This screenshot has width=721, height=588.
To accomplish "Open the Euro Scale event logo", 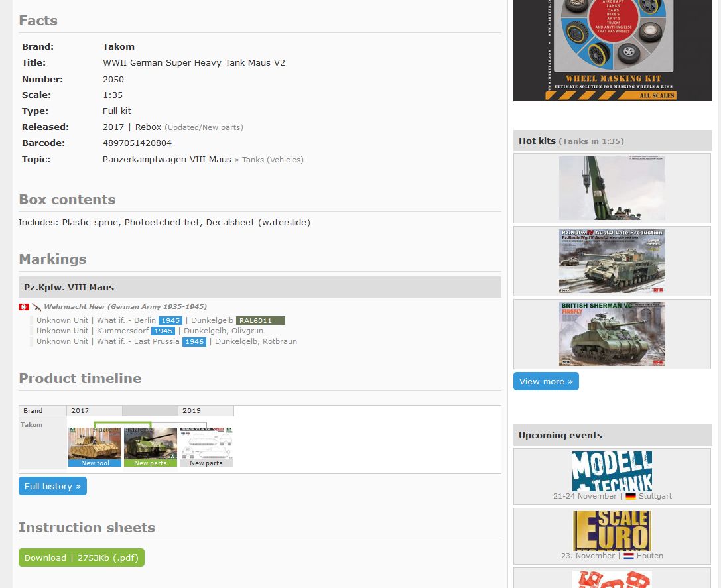I will pyautogui.click(x=612, y=530).
